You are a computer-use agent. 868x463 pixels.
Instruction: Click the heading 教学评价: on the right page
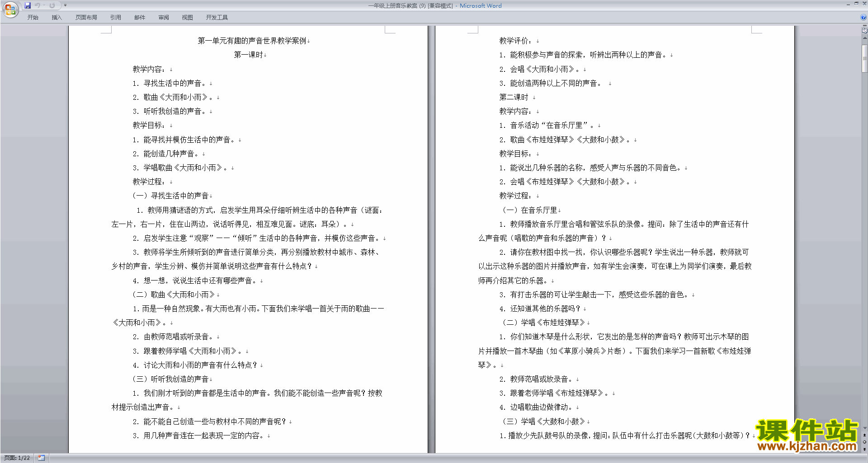[x=516, y=41]
